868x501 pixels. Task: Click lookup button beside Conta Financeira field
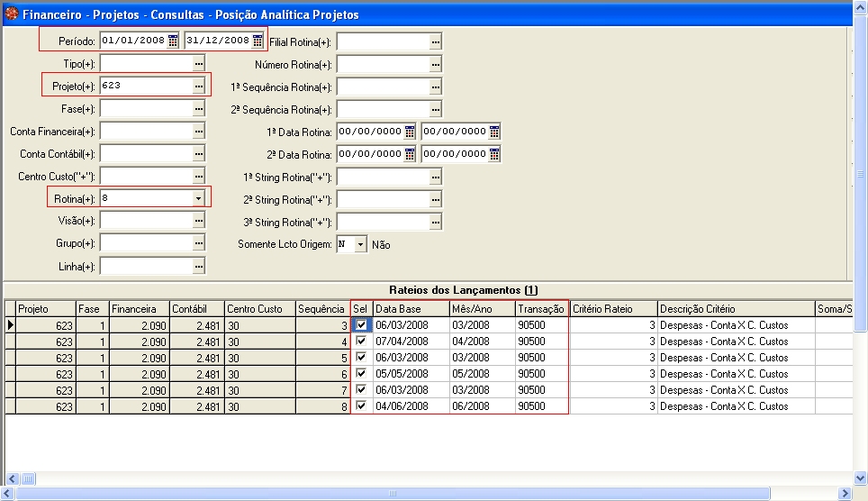199,132
